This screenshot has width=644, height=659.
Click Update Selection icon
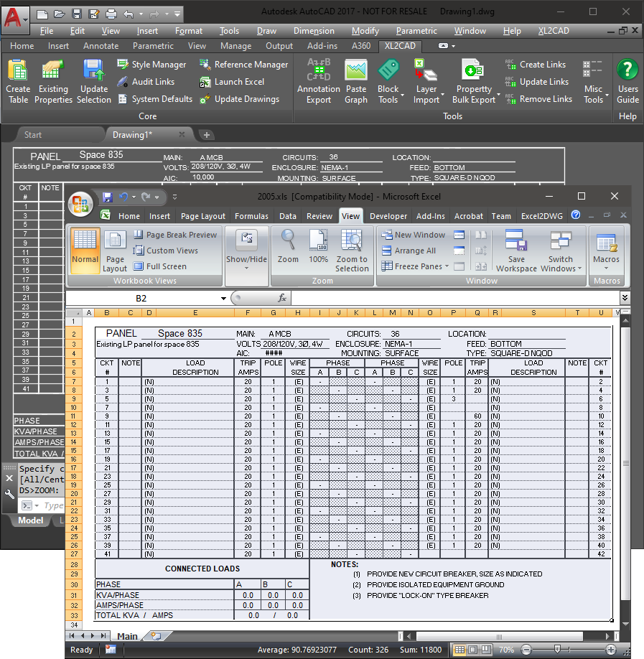pyautogui.click(x=94, y=72)
